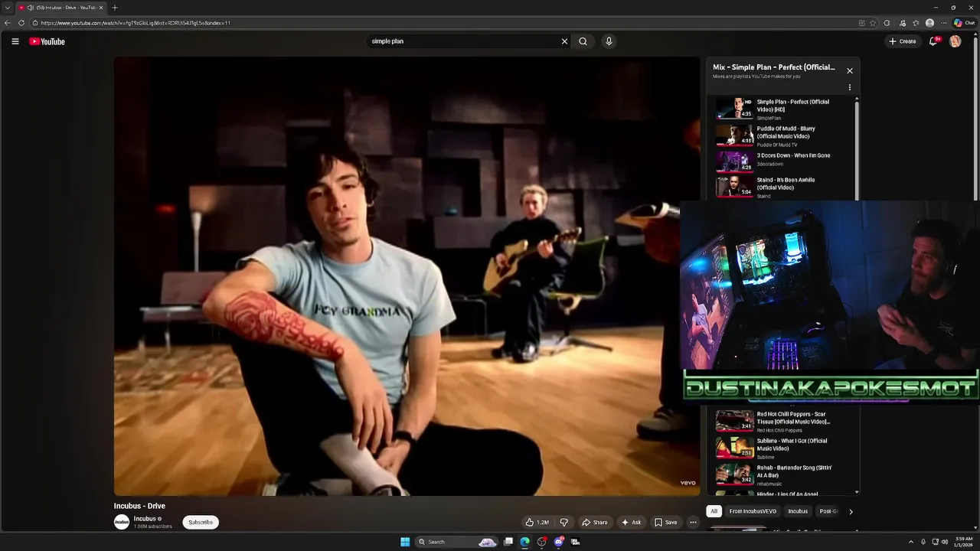The image size is (980, 551).
Task: Play Red Hot Chili Peppers - Scar Tissue
Action: (781, 422)
